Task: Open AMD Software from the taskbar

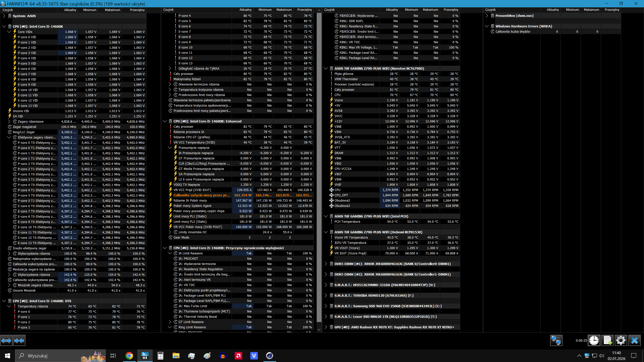Action: [x=238, y=356]
